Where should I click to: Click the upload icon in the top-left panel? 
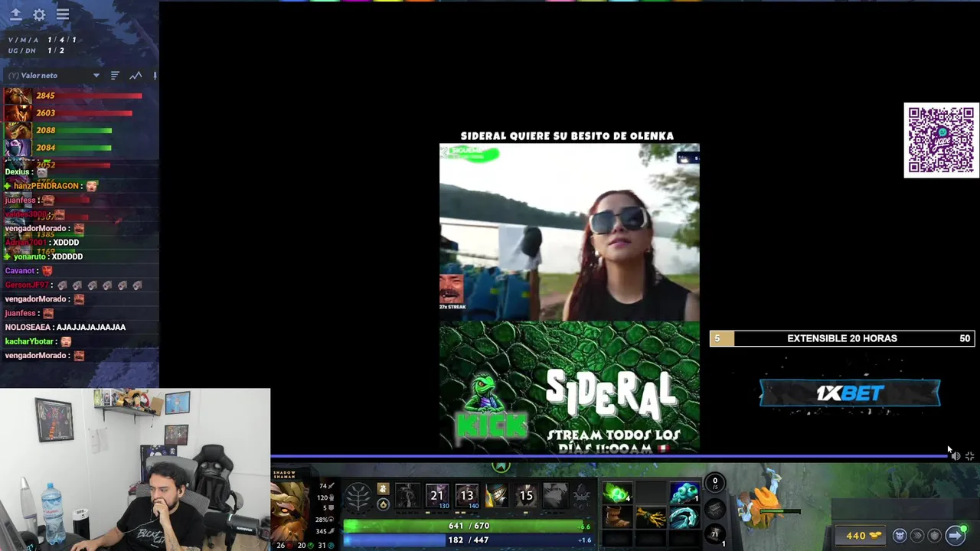[x=15, y=15]
